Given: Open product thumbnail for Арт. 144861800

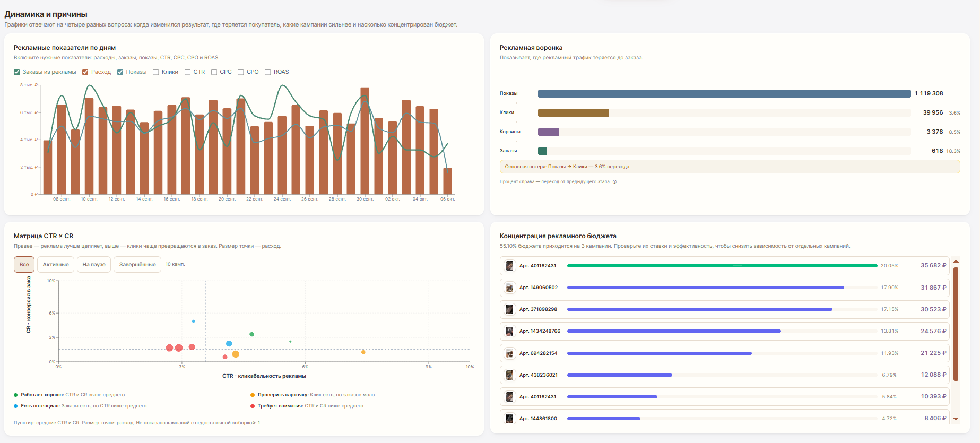Looking at the screenshot, I should click(509, 419).
